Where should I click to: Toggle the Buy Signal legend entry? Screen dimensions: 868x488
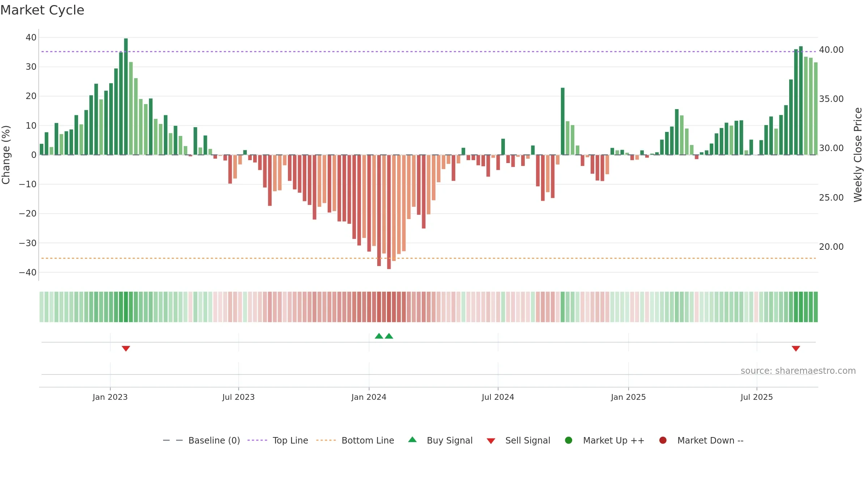(440, 440)
